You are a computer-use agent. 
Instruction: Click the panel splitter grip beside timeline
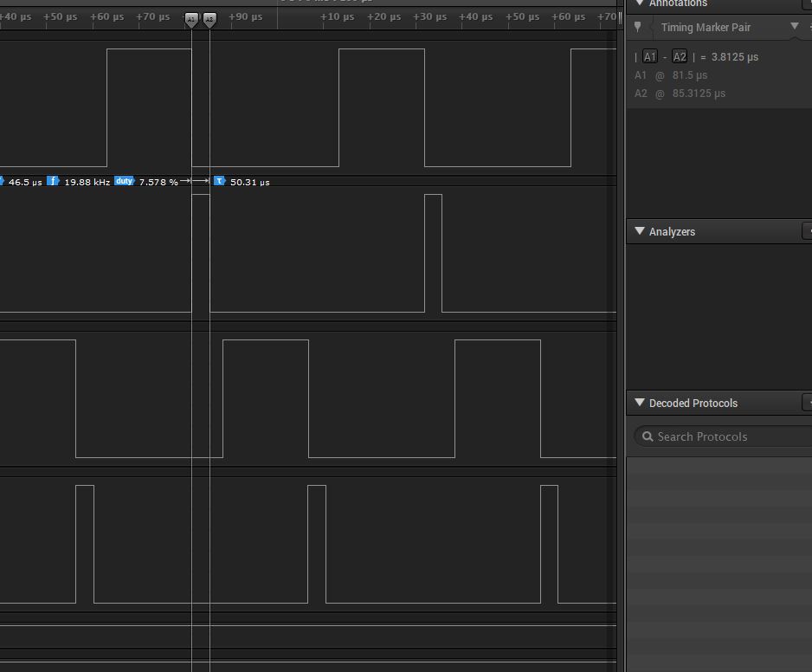coord(620,18)
